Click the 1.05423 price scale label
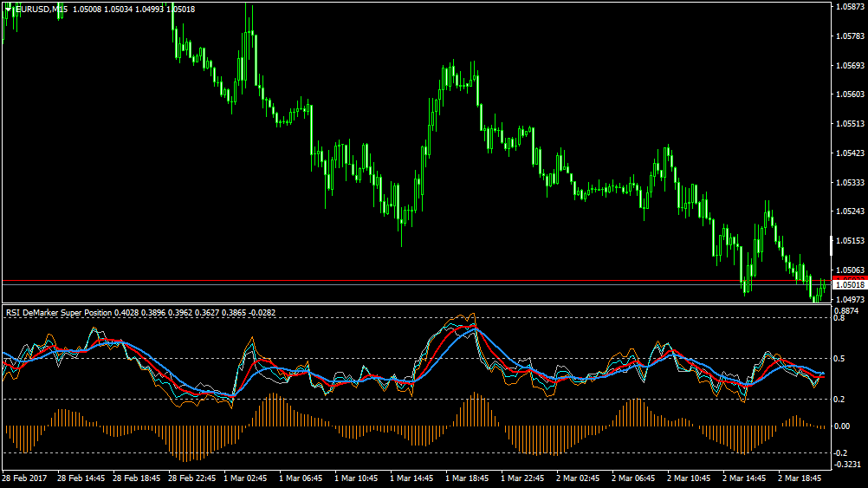The image size is (868, 488). [x=850, y=153]
